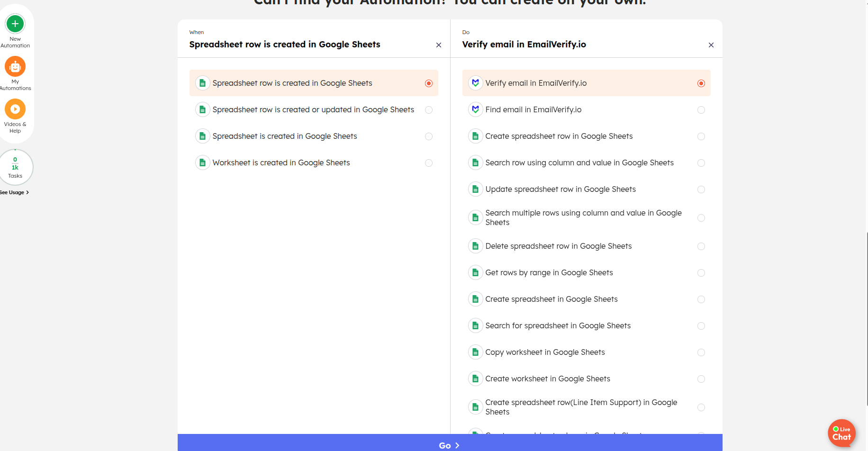Select radio for 'Create worksheet in Google Sheets'

click(701, 379)
